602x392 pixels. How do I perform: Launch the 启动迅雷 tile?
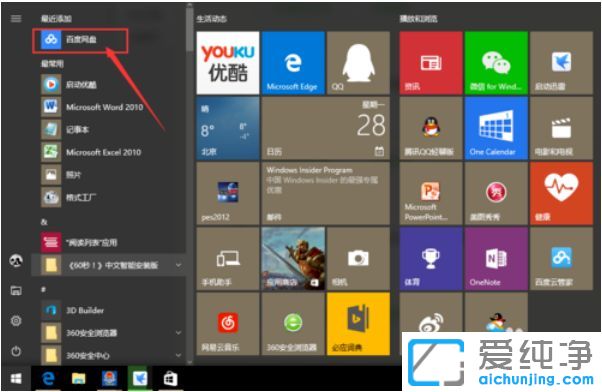click(561, 63)
